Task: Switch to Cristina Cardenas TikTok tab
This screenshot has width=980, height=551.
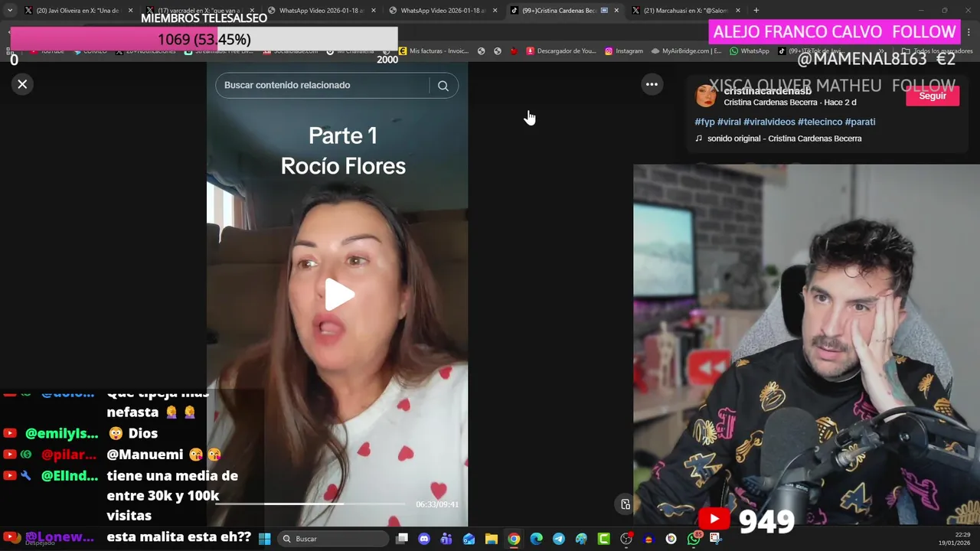Action: pos(563,11)
